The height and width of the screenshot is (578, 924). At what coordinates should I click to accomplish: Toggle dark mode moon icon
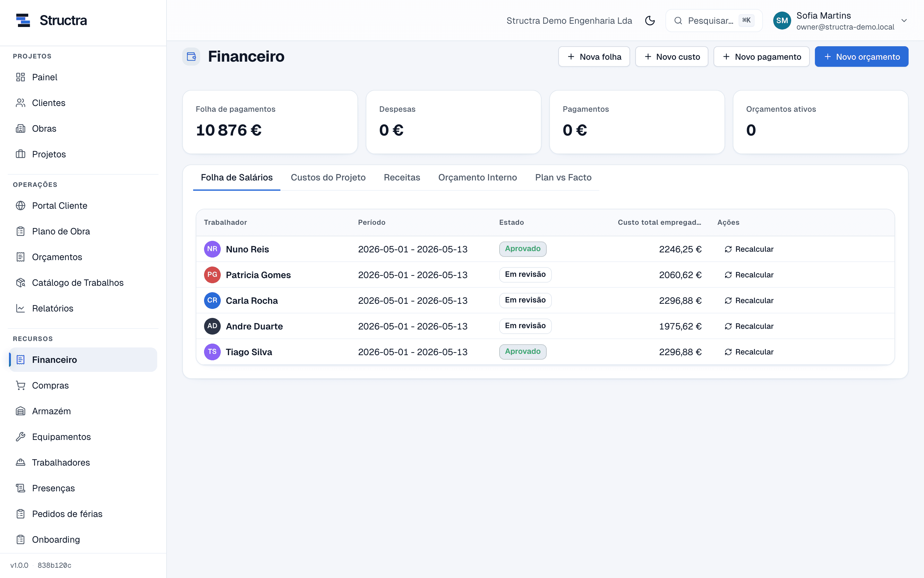(650, 21)
